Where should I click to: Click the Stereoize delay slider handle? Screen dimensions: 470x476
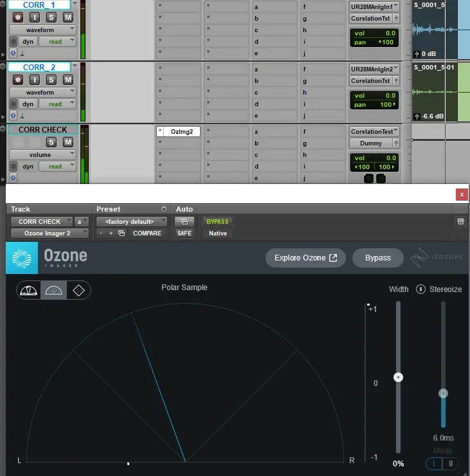click(443, 394)
